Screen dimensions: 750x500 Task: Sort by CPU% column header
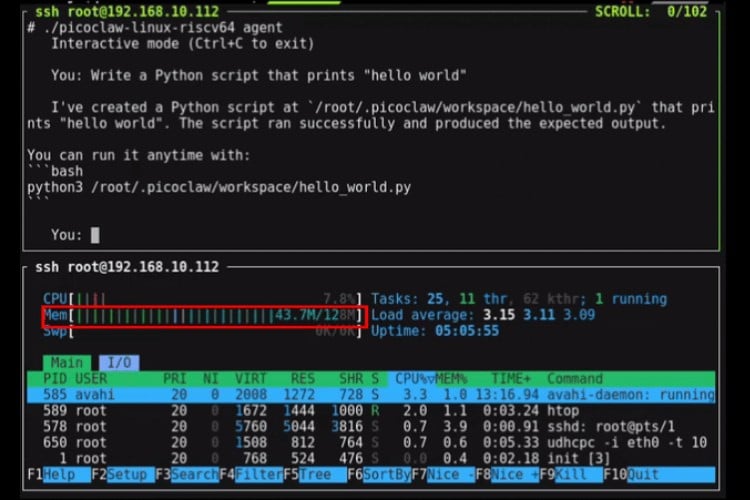point(411,378)
